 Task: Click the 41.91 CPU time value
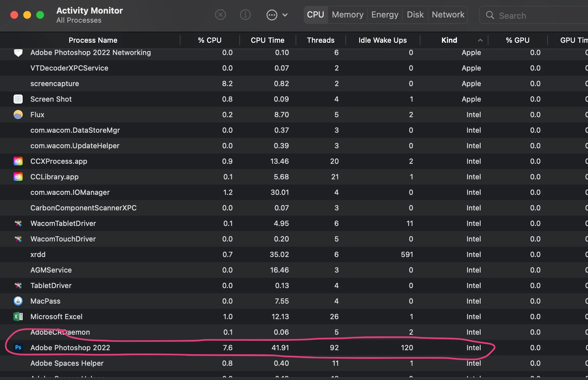280,348
